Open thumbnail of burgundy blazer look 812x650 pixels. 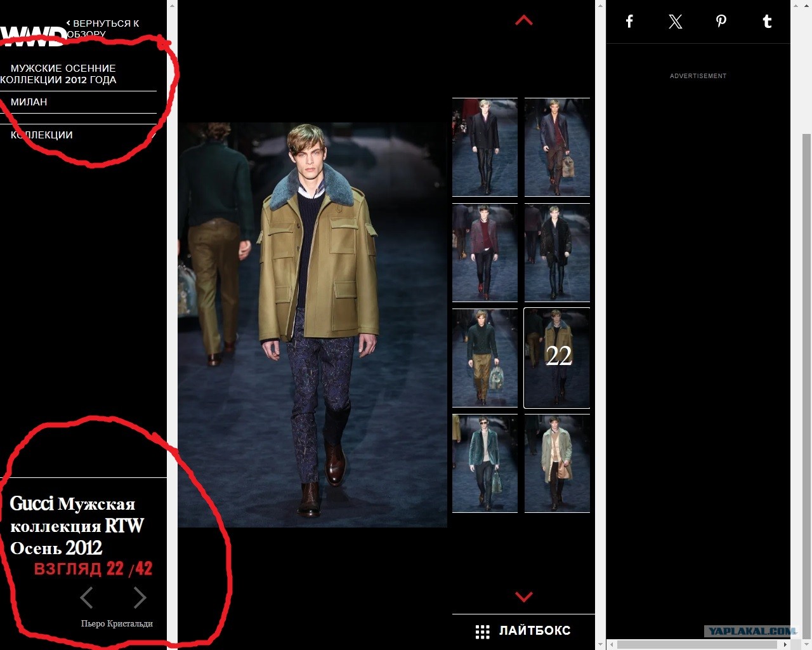[x=485, y=253]
